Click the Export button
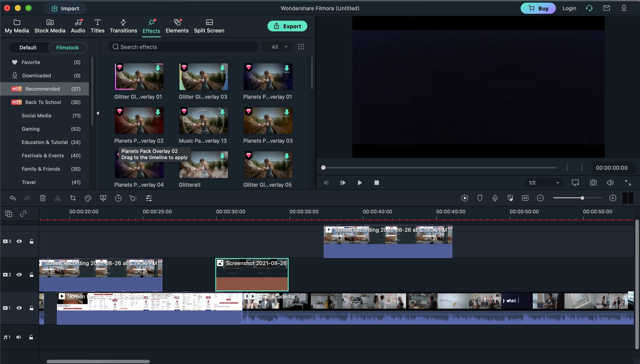This screenshot has height=364, width=640. 287,26
